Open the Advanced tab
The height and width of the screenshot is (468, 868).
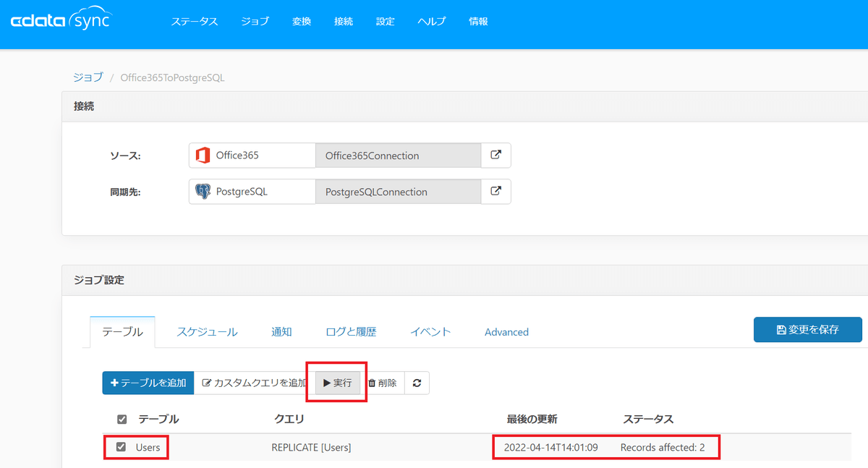tap(506, 332)
